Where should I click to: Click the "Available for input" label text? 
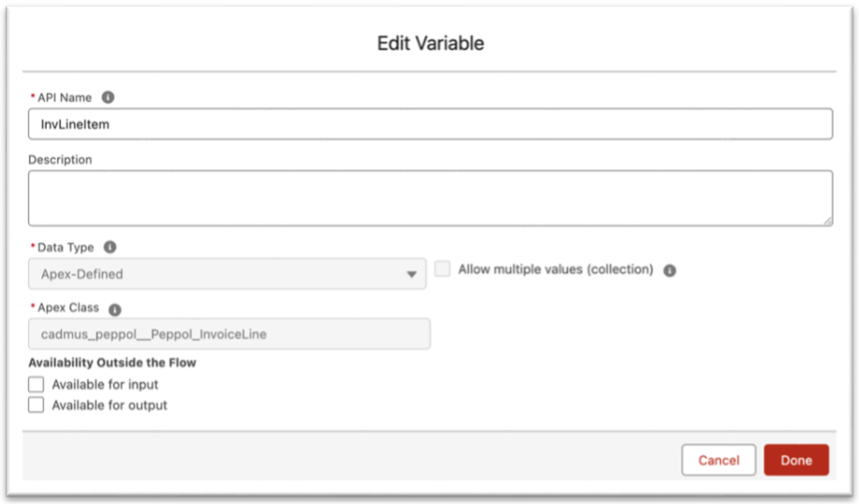pyautogui.click(x=105, y=385)
